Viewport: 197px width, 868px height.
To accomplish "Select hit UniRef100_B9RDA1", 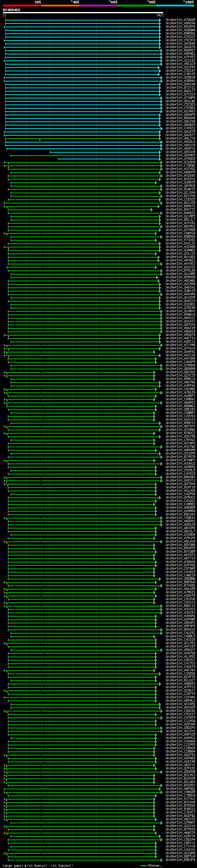I will [180, 33].
